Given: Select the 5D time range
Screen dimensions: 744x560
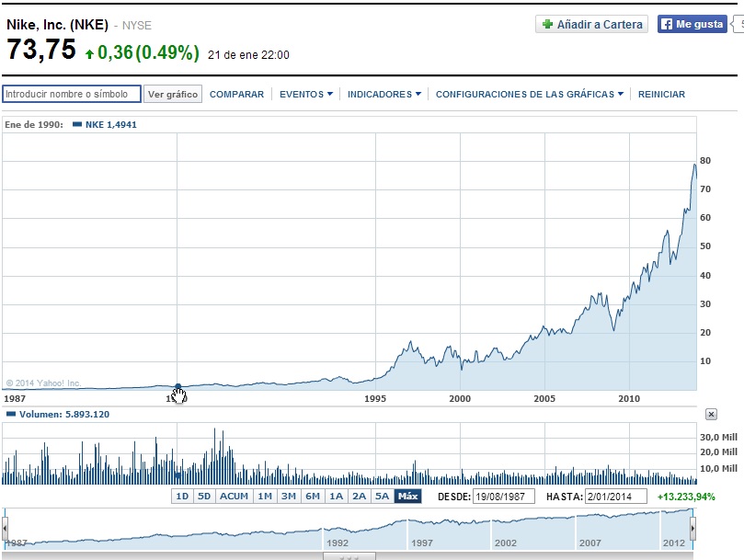Looking at the screenshot, I should coord(204,497).
